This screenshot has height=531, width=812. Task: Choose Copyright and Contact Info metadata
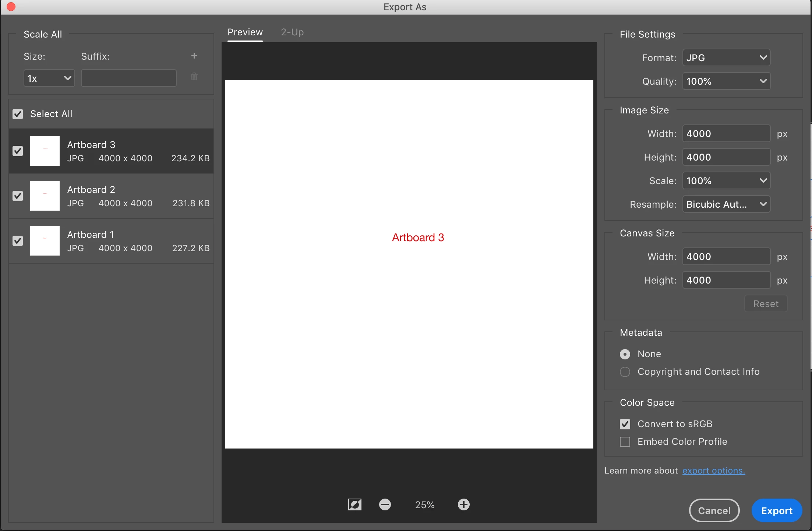(625, 372)
